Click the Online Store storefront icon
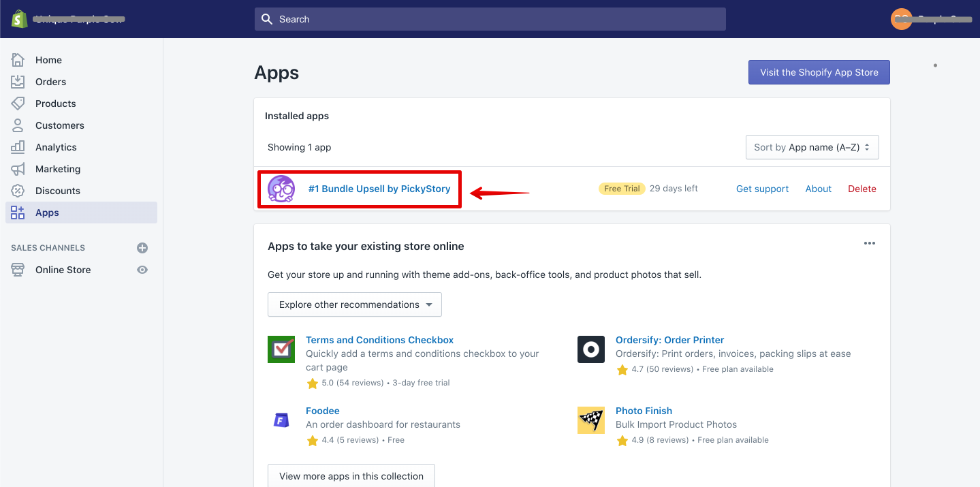Image resolution: width=980 pixels, height=487 pixels. tap(18, 270)
